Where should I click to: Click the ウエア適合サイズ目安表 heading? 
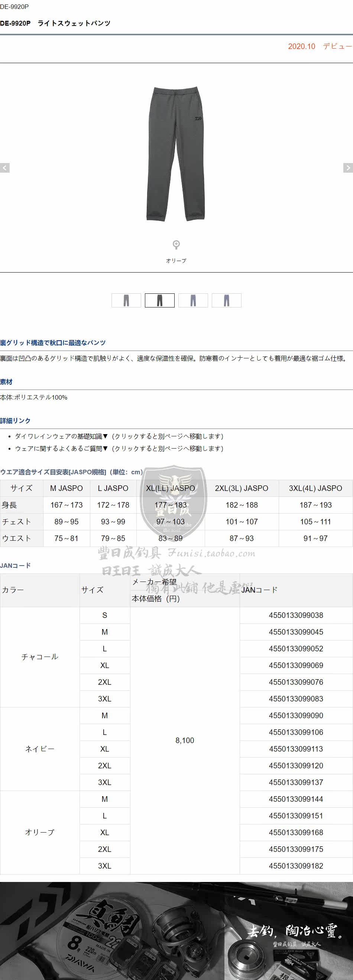72,472
